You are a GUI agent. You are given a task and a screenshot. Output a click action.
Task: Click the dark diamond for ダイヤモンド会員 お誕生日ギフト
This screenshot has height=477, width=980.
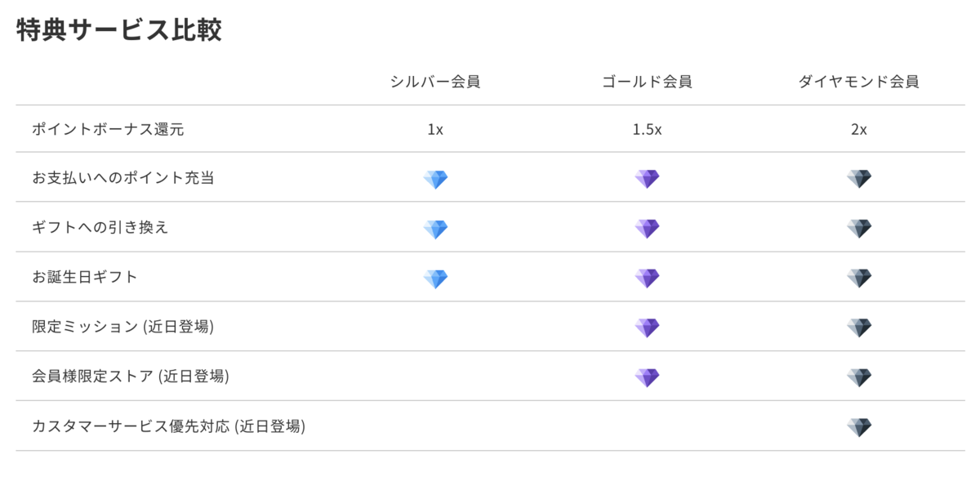point(859,279)
